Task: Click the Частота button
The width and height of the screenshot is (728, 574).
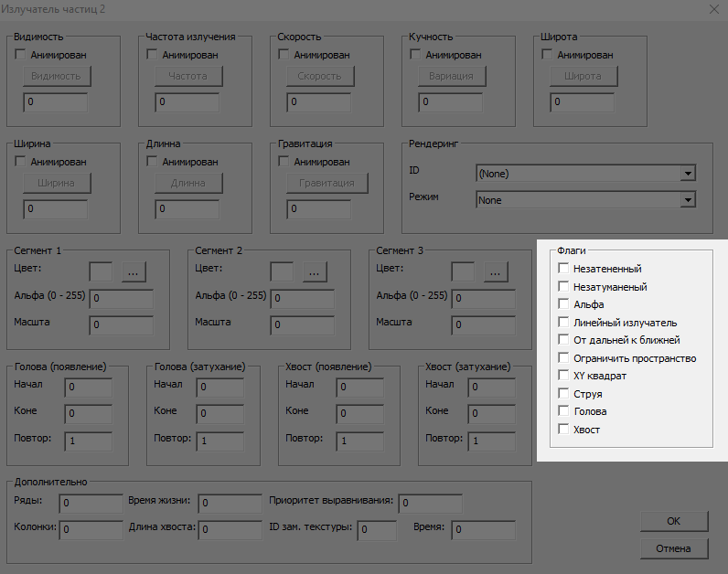Action: (x=188, y=76)
